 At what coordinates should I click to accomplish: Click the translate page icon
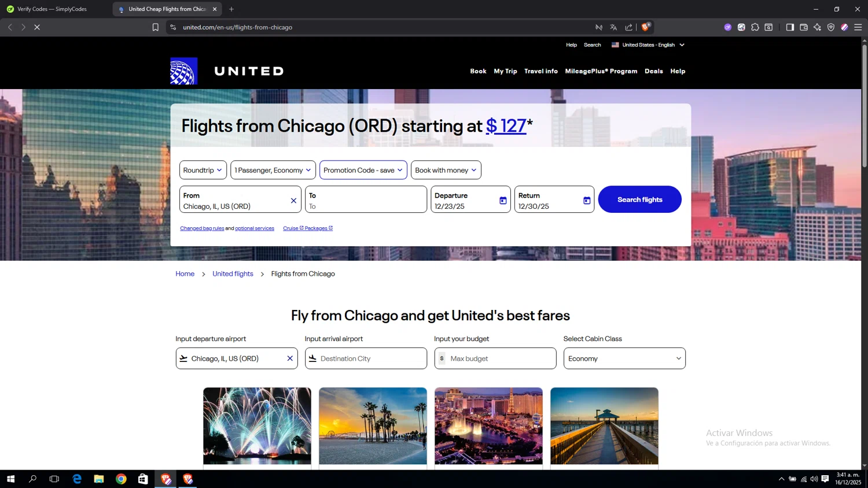coord(613,27)
